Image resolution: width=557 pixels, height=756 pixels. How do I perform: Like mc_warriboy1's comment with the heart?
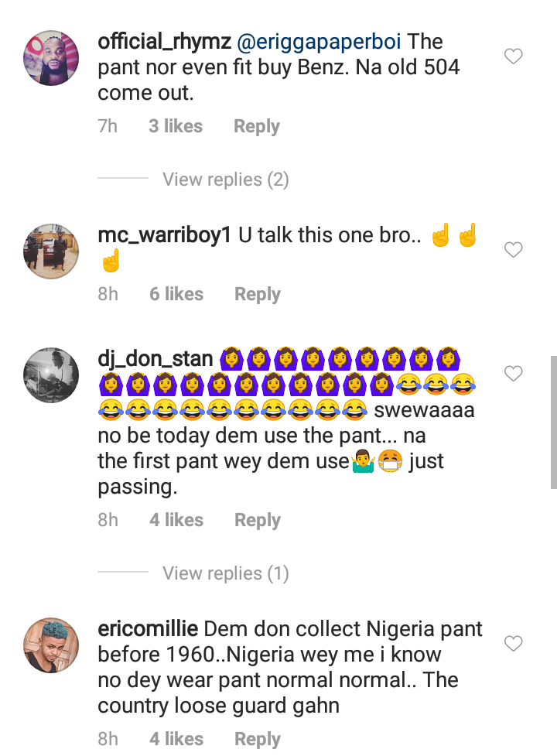[513, 250]
